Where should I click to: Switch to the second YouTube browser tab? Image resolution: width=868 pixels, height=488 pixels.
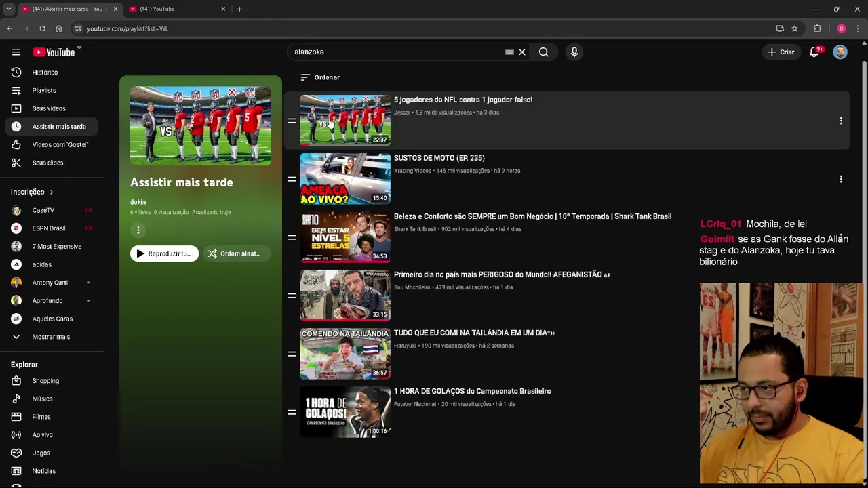click(178, 9)
